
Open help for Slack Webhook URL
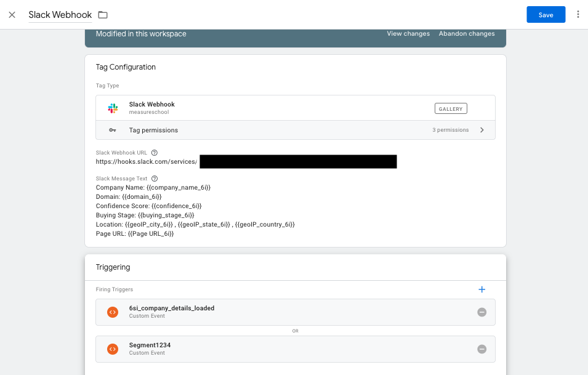(154, 153)
